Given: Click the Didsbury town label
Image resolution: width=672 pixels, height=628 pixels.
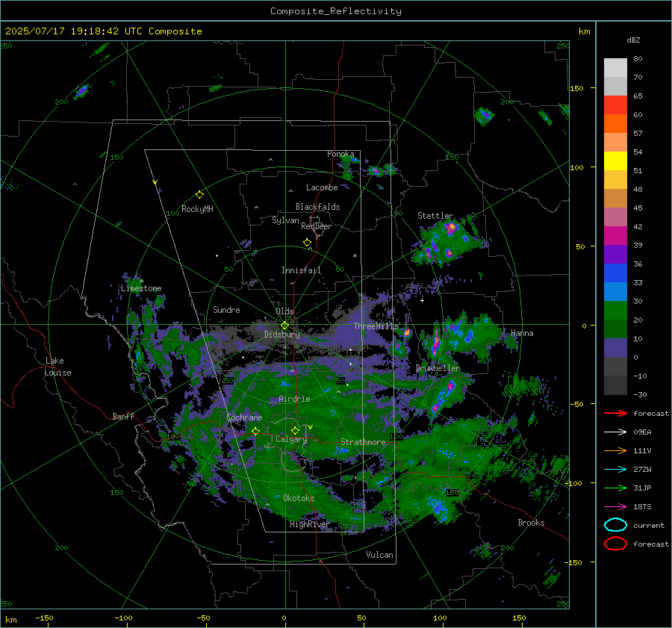Looking at the screenshot, I should coord(282,335).
